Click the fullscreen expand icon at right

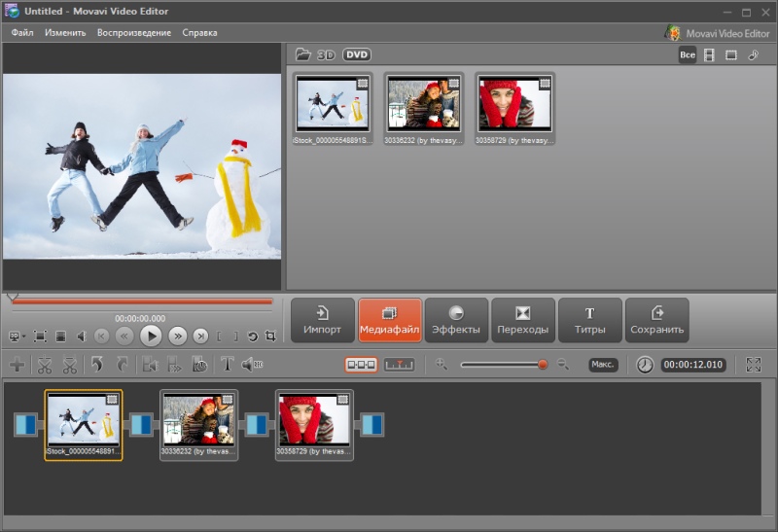point(753,365)
